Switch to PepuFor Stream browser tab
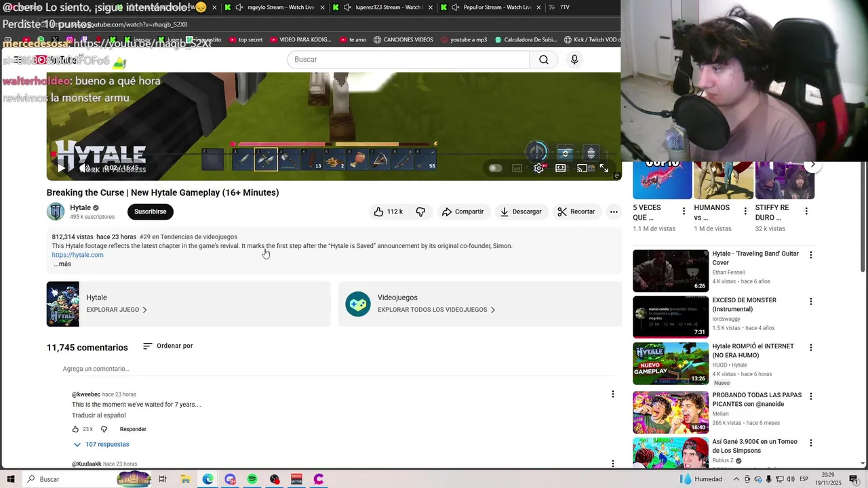Viewport: 868px width, 488px height. tap(491, 7)
